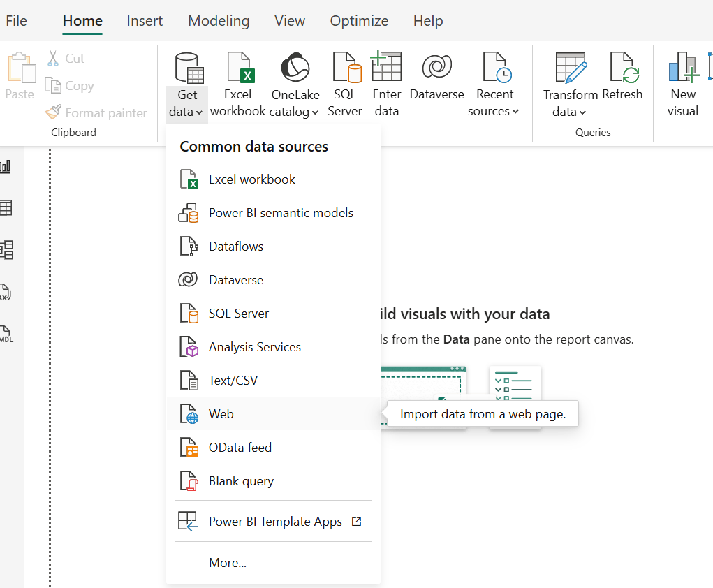Expand the Transform data dropdown arrow

582,112
